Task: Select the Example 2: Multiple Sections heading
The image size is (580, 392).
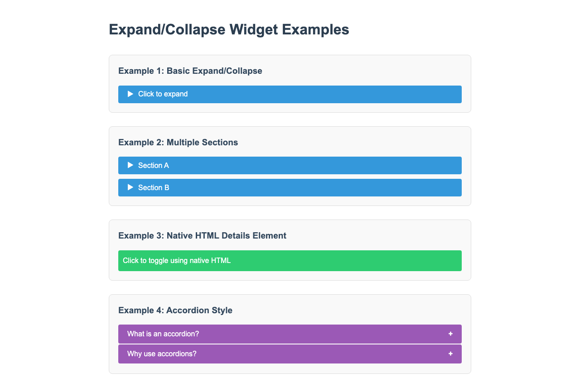Action: (x=178, y=143)
